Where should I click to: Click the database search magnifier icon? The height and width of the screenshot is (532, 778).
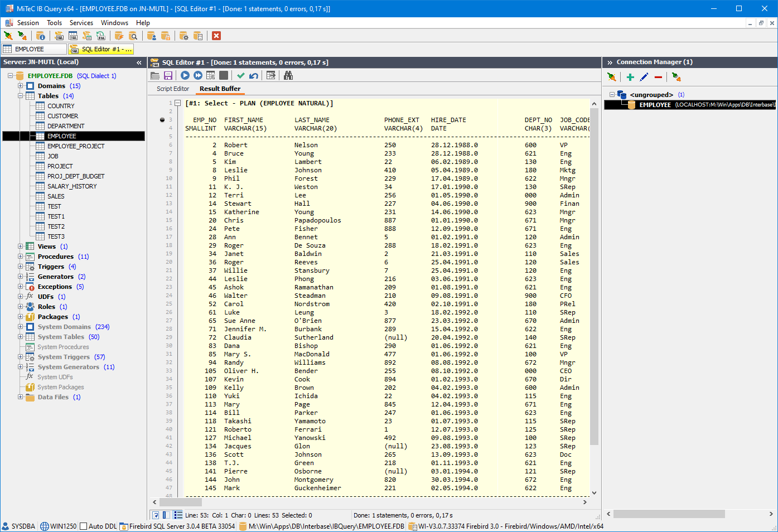pyautogui.click(x=133, y=36)
